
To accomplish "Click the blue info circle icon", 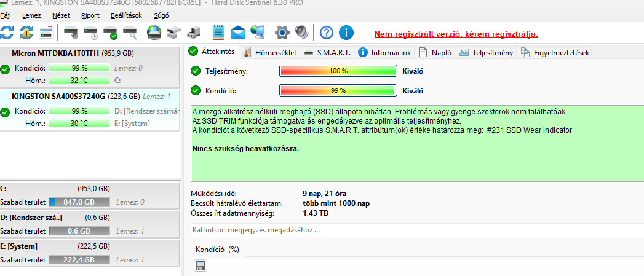I will (346, 33).
